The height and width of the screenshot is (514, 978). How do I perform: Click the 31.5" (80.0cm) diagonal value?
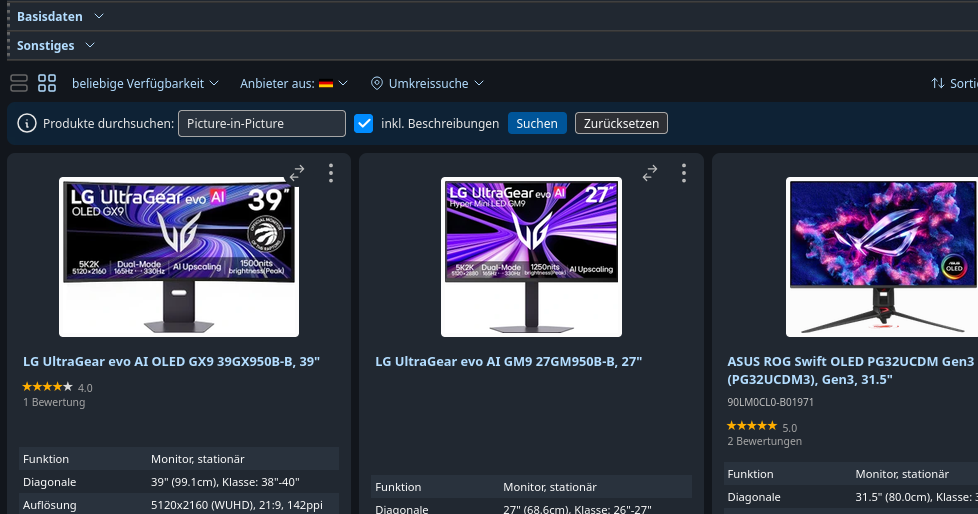[x=916, y=497]
